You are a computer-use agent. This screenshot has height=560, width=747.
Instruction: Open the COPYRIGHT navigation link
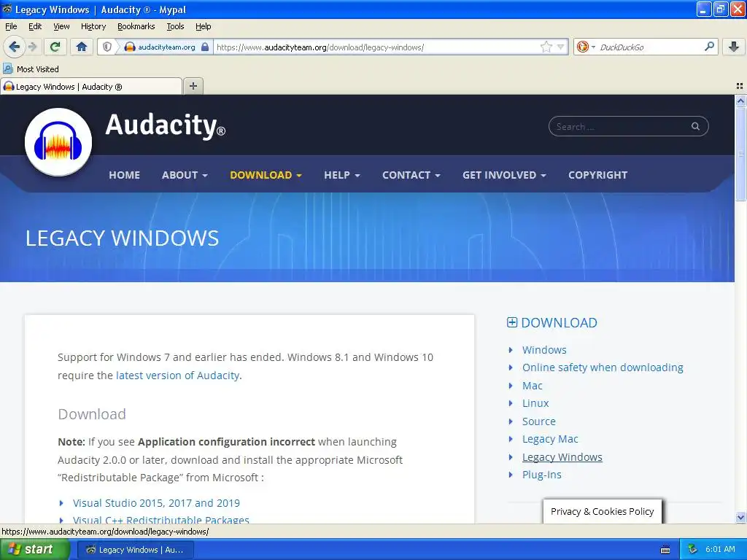[x=597, y=175]
